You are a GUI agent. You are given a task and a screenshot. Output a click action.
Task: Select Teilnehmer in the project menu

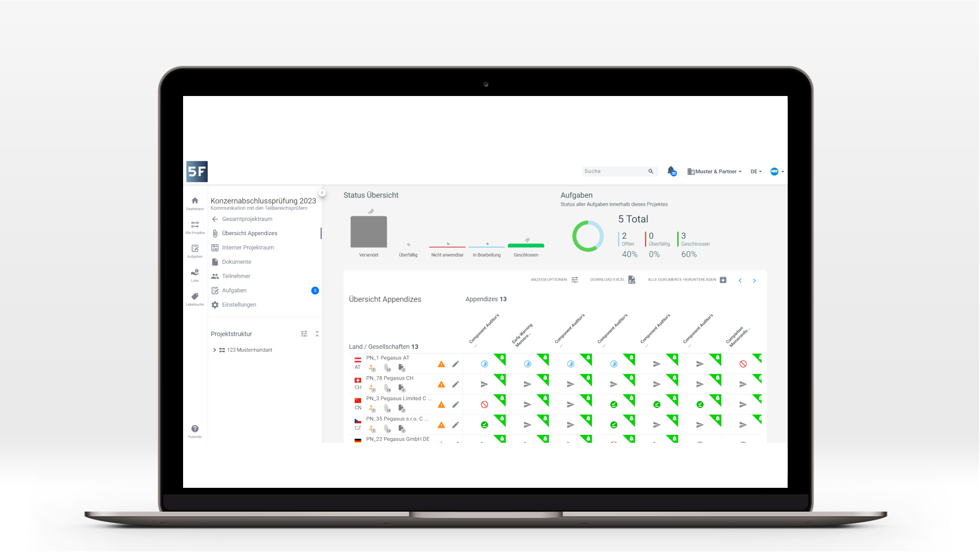[236, 276]
